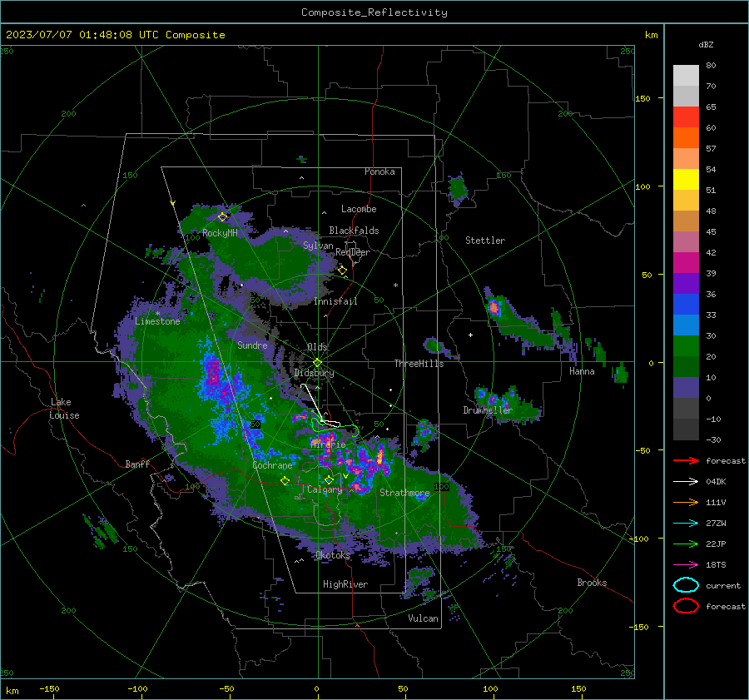
Task: Choose the bright yellow swatch below 54
Action: [x=686, y=179]
